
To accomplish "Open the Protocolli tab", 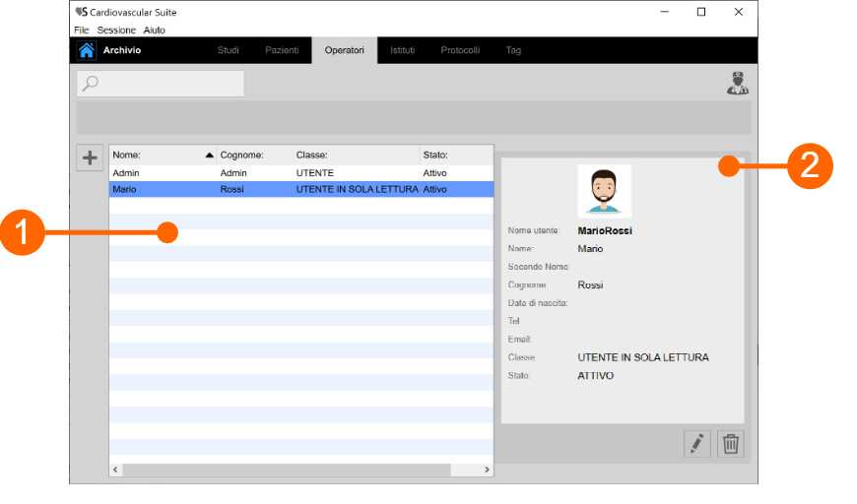I will point(460,50).
